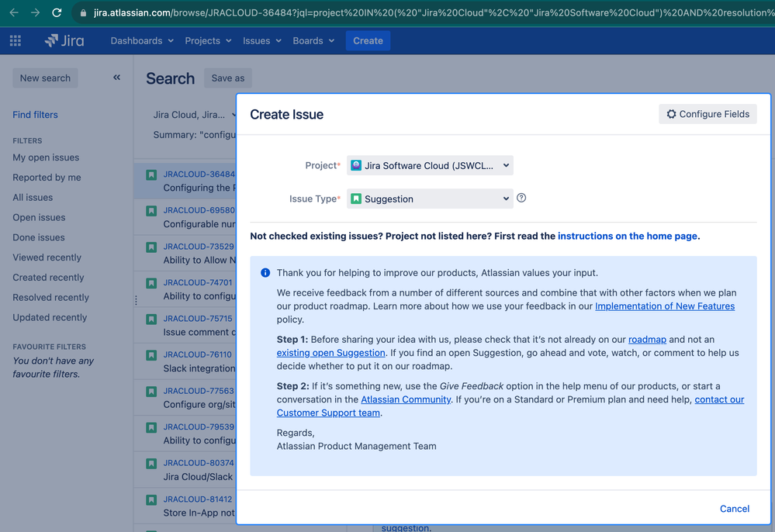This screenshot has height=532, width=775.
Task: Click the suggestion icon beside JRACLOUD-69580
Action: 151,211
